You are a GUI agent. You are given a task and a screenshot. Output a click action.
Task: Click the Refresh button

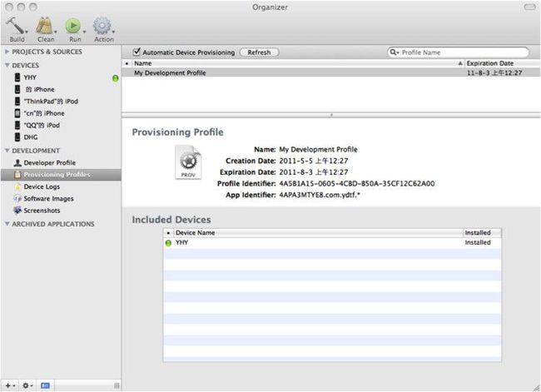pos(259,52)
